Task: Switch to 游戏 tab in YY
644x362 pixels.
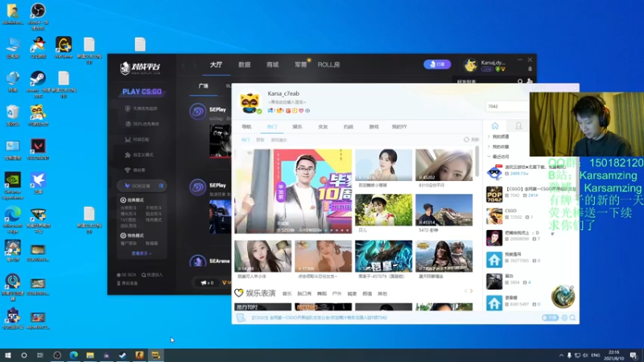Action: [374, 127]
